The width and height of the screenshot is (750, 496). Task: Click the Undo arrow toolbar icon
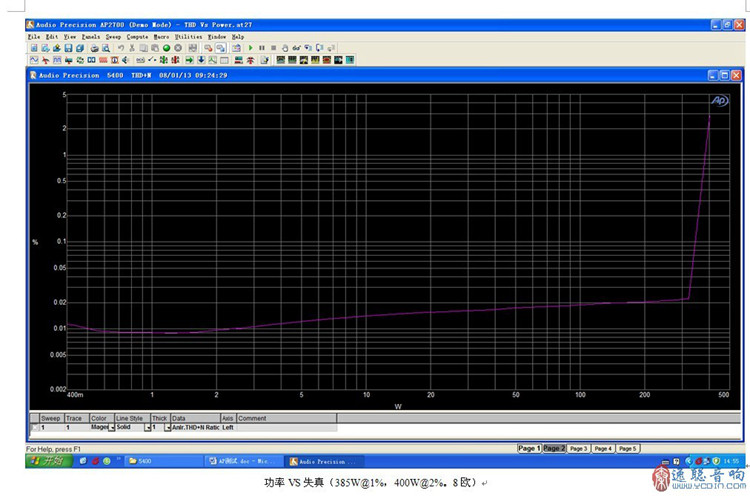[x=120, y=47]
